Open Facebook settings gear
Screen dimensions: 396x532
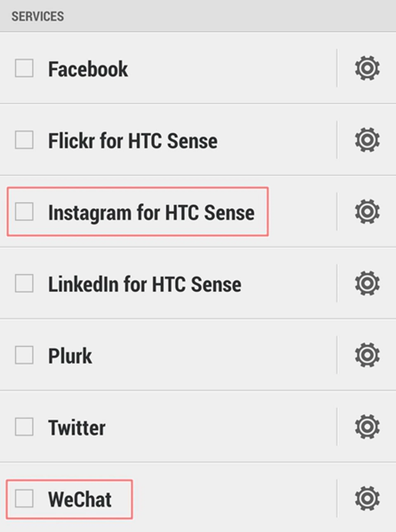click(367, 68)
